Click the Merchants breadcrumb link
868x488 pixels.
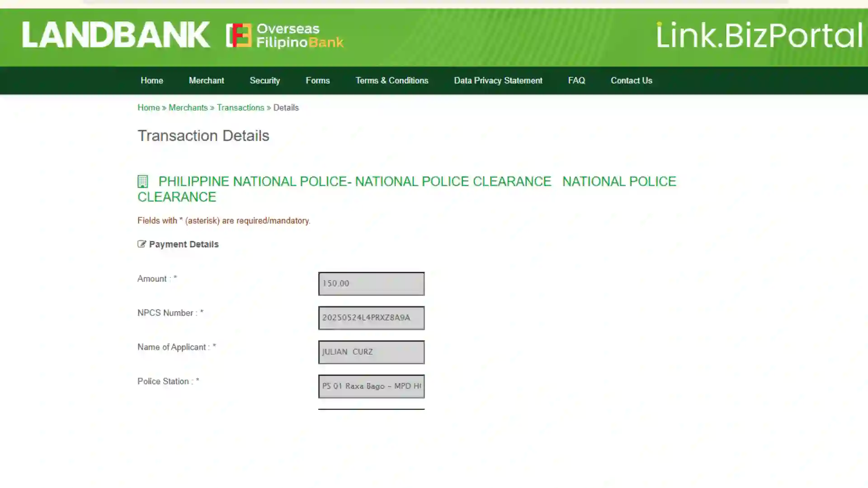point(188,108)
